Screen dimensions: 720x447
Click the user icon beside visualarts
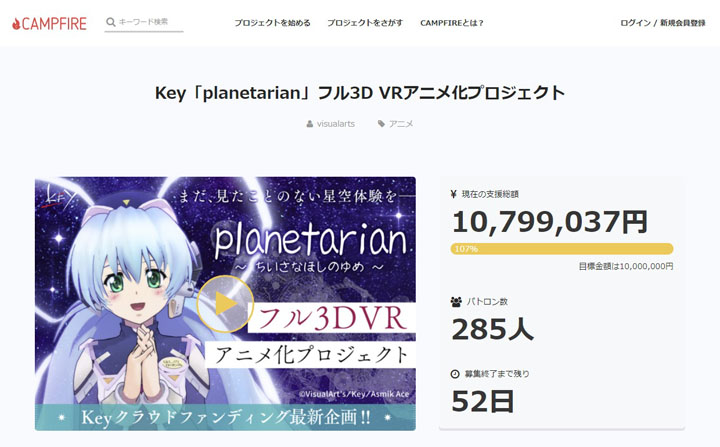coord(310,124)
